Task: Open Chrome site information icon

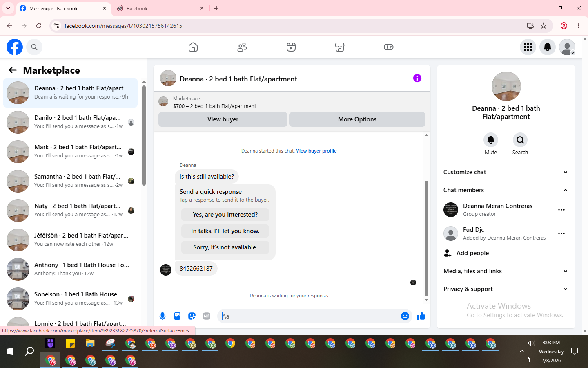Action: (x=56, y=26)
